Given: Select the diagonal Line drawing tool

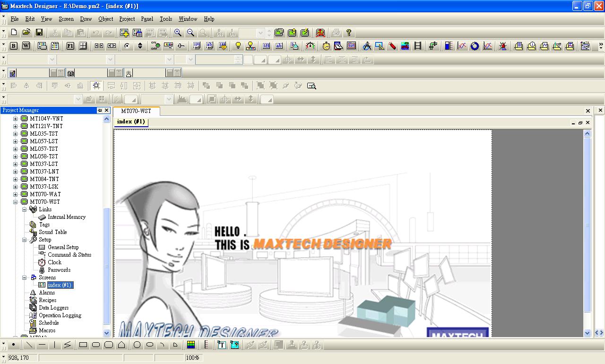Looking at the screenshot, I should [x=29, y=345].
